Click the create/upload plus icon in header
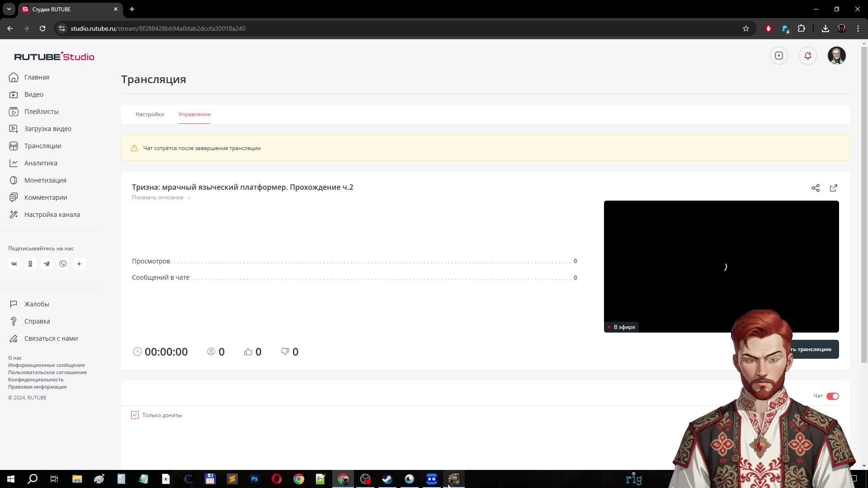 tap(778, 56)
